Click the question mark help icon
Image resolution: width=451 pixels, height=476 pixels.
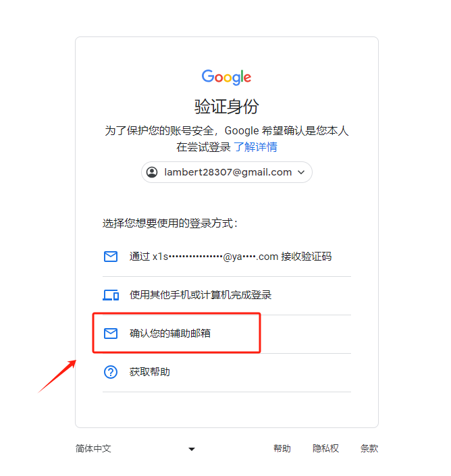click(111, 372)
